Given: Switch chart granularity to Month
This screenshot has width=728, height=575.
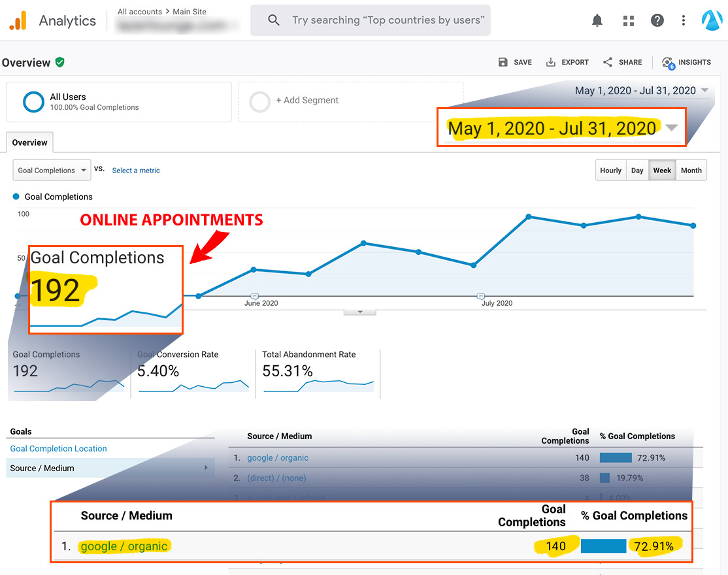Looking at the screenshot, I should [691, 170].
